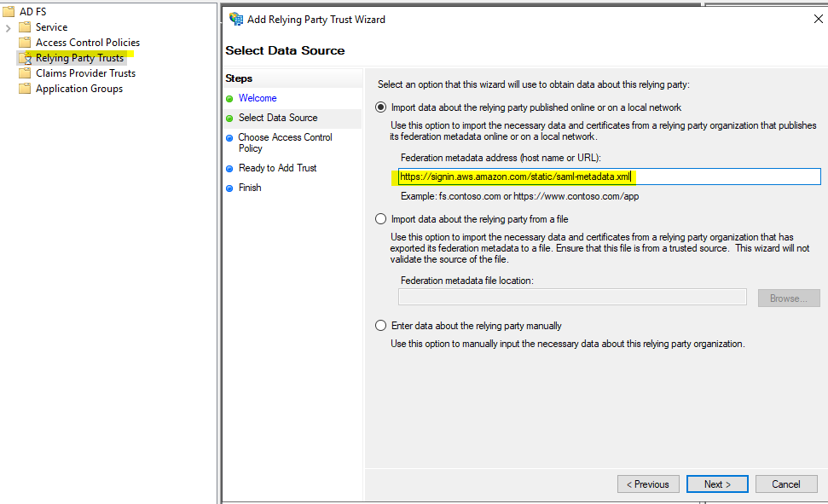Go to the Welcome step link
This screenshot has width=828, height=504.
tap(258, 98)
